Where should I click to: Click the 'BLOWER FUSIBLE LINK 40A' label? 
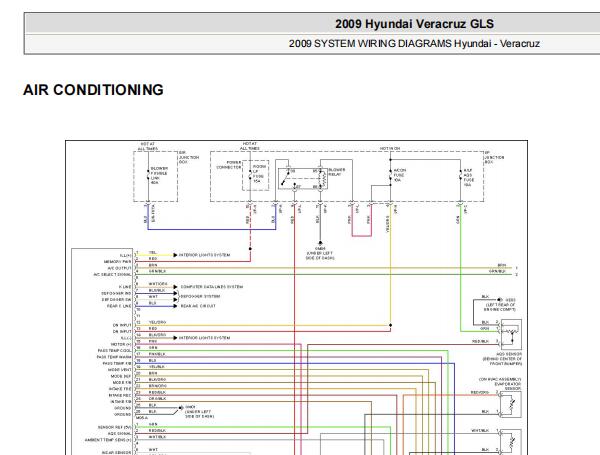[x=159, y=175]
